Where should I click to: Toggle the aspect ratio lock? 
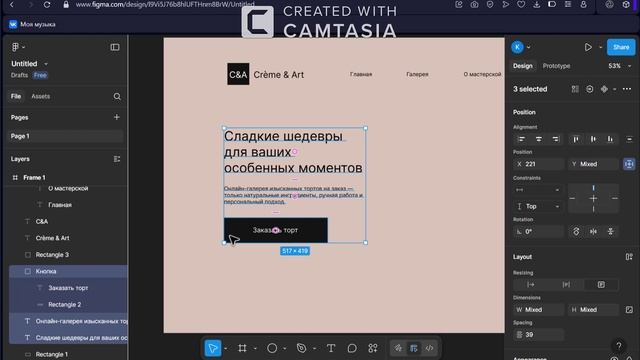pos(629,310)
